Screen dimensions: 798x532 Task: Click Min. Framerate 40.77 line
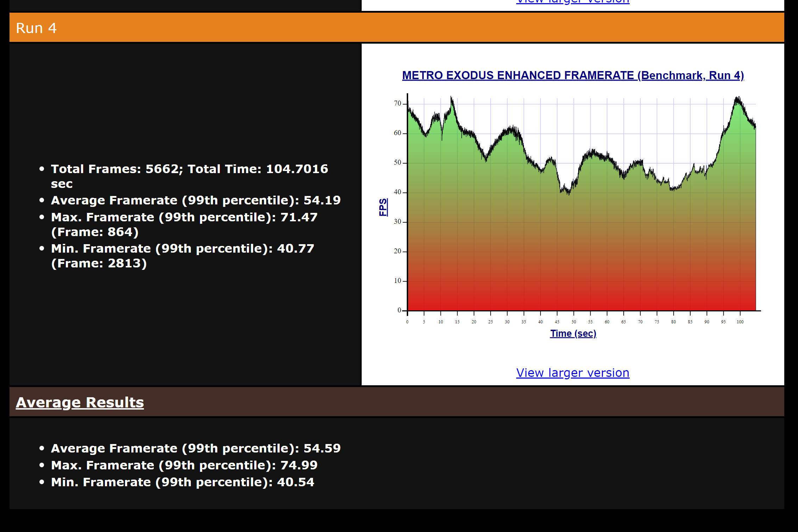(x=182, y=249)
